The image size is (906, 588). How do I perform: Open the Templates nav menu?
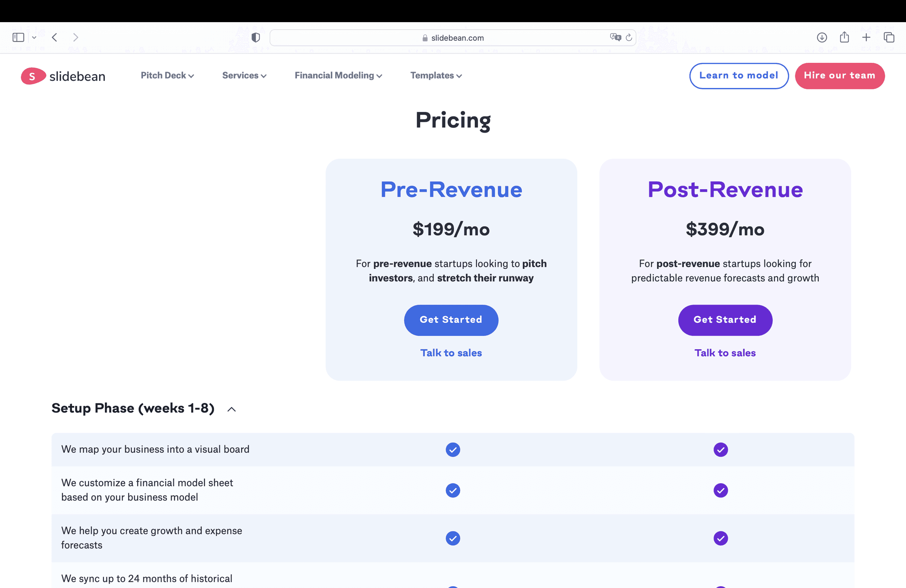436,76
